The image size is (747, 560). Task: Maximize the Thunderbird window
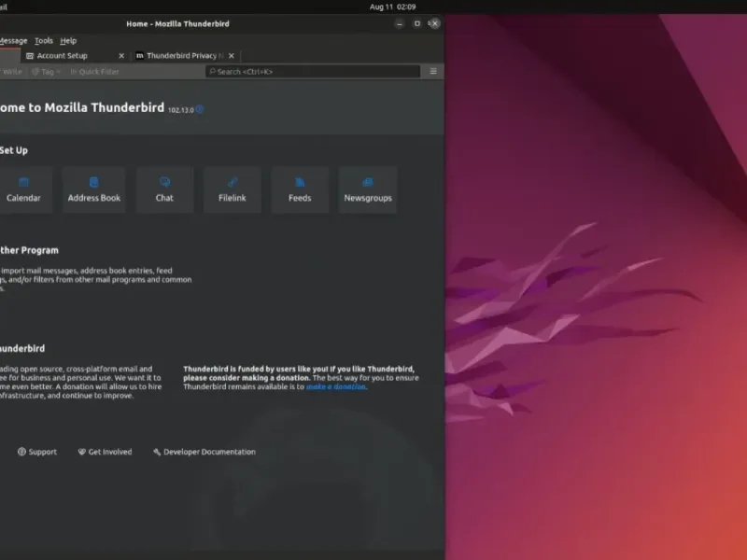(416, 23)
